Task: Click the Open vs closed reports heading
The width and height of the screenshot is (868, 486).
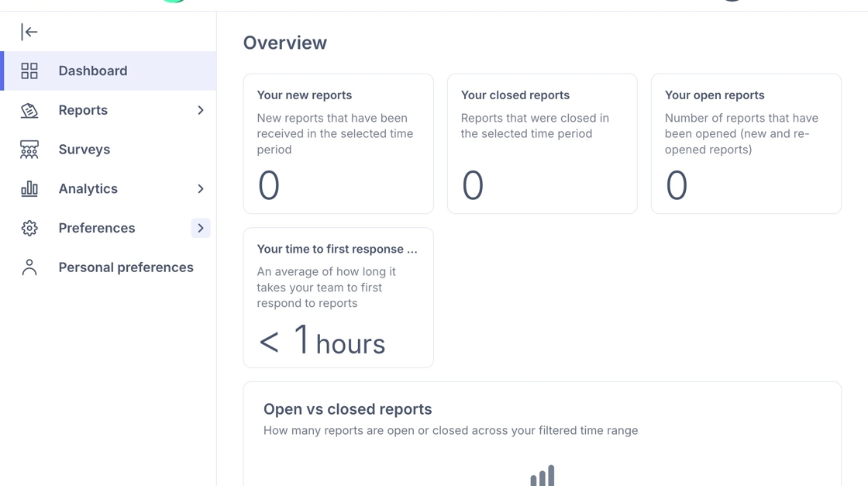Action: [348, 409]
